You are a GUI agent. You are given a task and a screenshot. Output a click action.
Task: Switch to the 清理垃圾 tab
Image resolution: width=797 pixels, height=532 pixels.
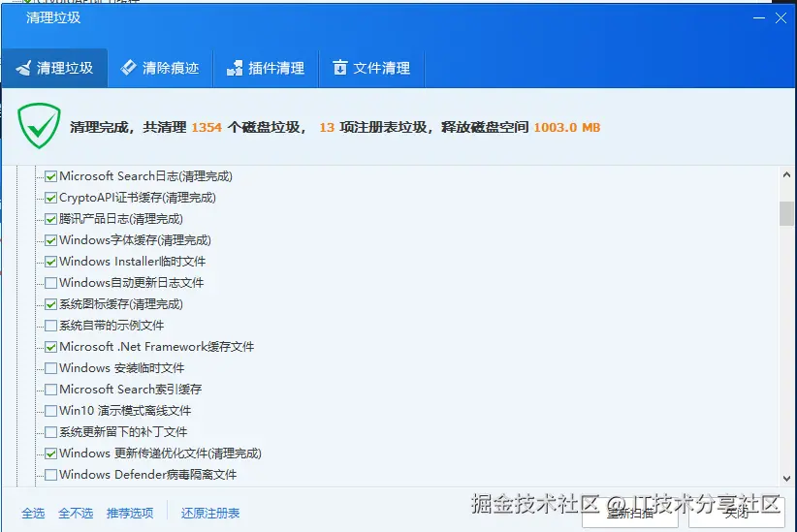(54, 68)
